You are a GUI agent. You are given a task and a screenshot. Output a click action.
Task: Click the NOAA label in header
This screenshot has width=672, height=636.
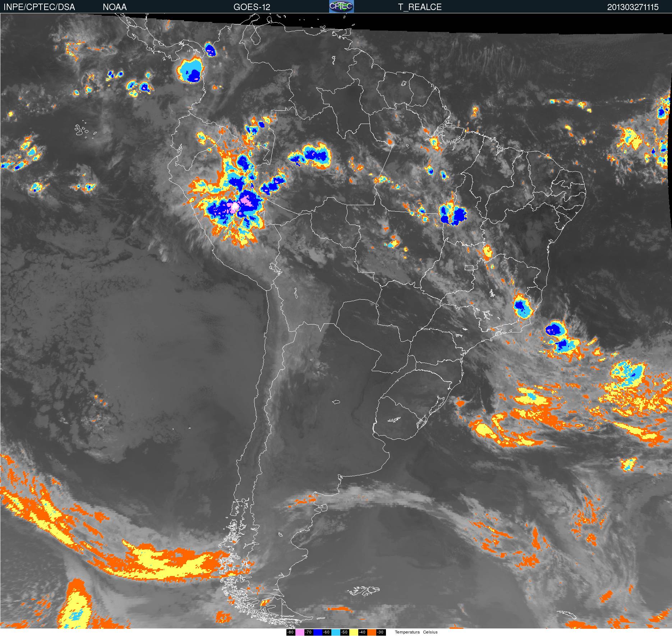[115, 7]
